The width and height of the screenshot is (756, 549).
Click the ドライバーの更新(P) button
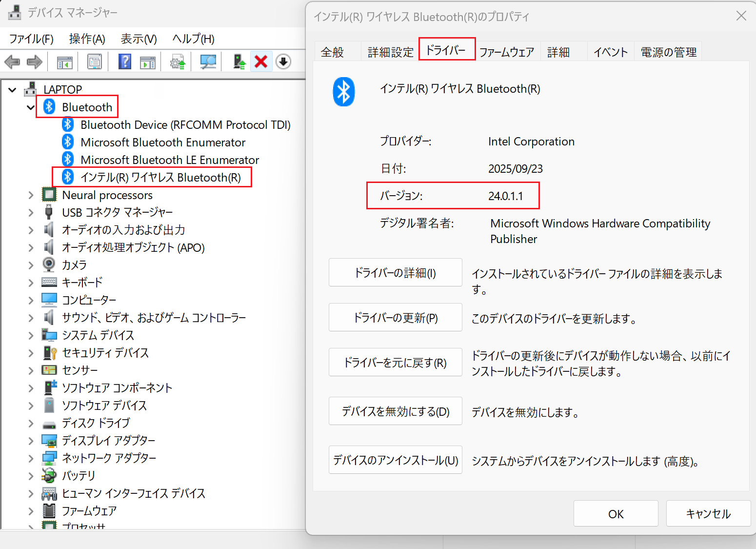[x=395, y=318]
